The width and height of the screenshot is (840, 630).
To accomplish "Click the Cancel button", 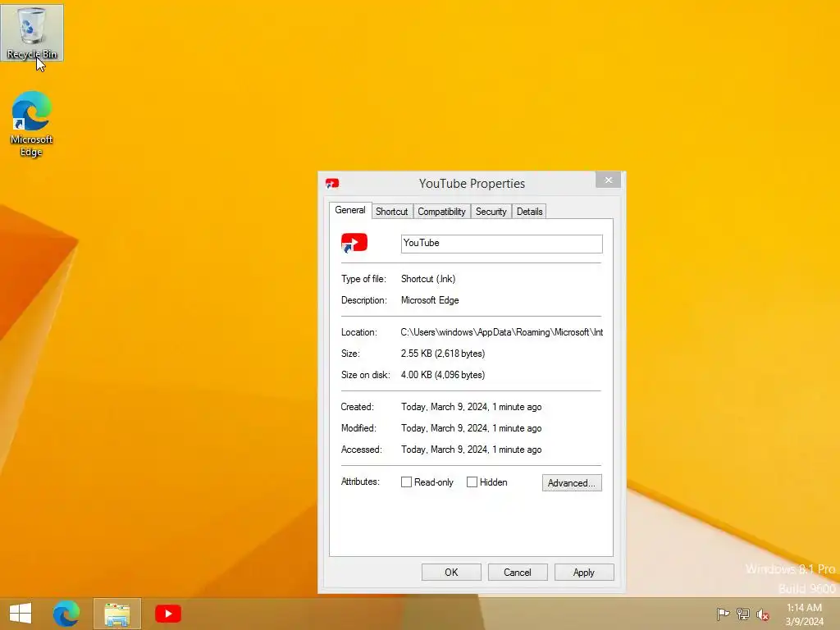I will 518,572.
